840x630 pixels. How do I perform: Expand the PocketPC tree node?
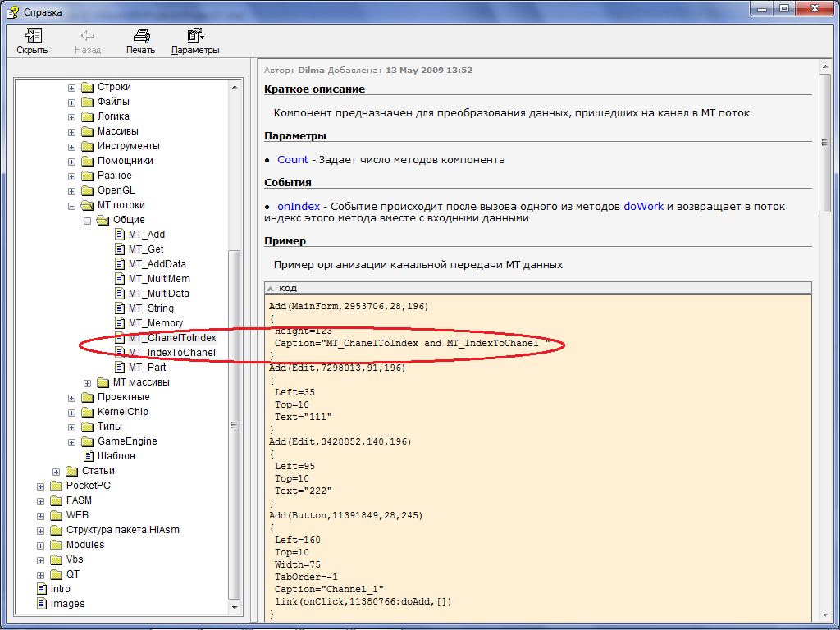(x=41, y=486)
